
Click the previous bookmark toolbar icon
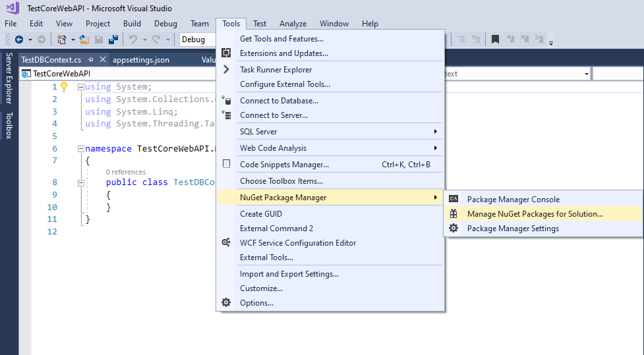[510, 40]
